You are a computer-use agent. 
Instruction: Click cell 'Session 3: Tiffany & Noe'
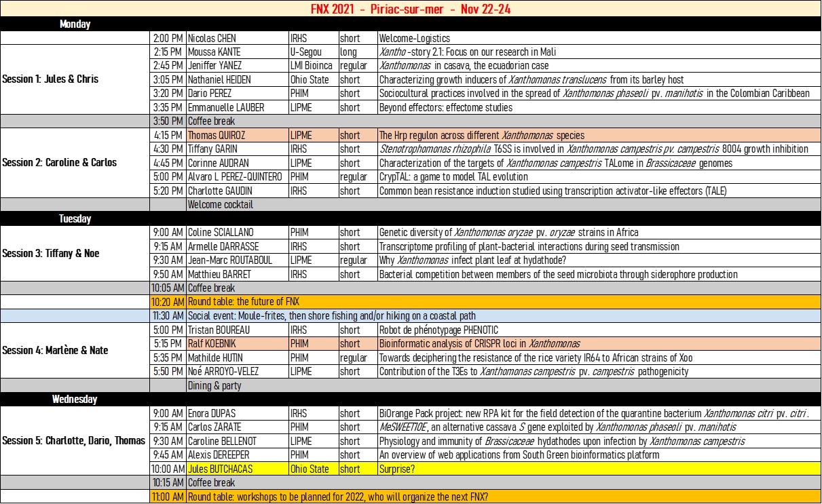click(75, 254)
